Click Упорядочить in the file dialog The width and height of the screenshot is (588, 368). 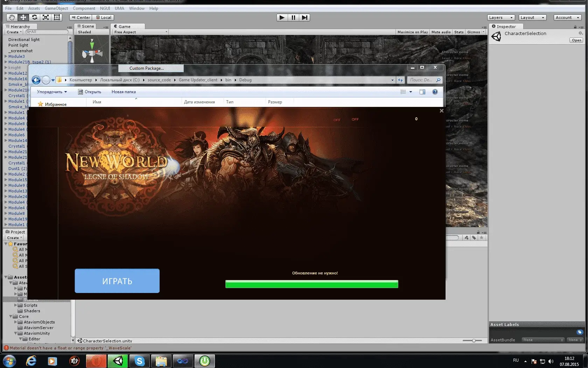(x=52, y=92)
